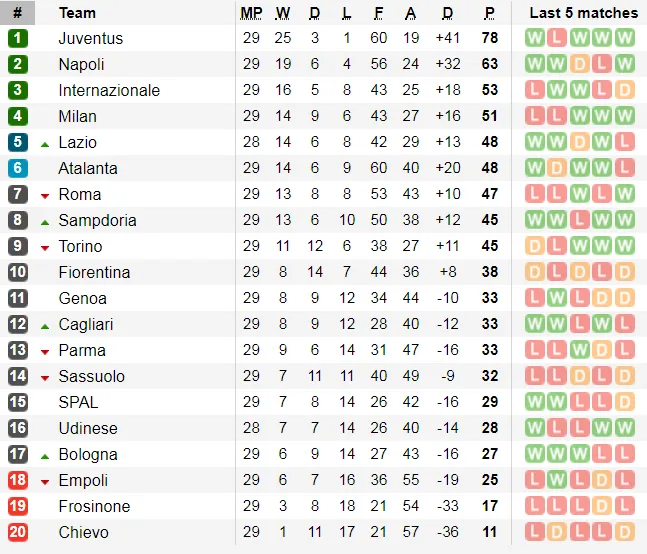The width and height of the screenshot is (647, 554).
Task: Click Juventus position 1 green badge
Action: 17,38
